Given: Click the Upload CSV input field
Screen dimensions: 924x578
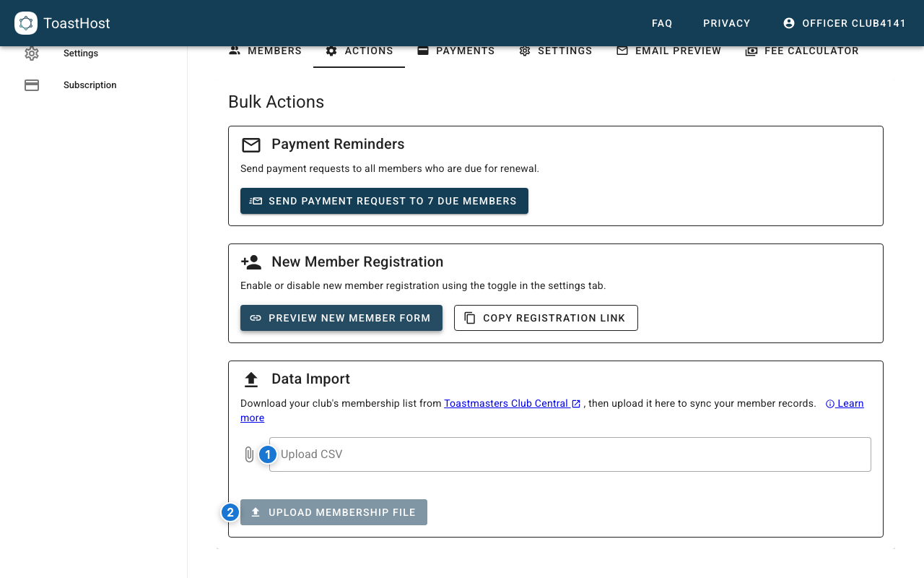Looking at the screenshot, I should [570, 454].
